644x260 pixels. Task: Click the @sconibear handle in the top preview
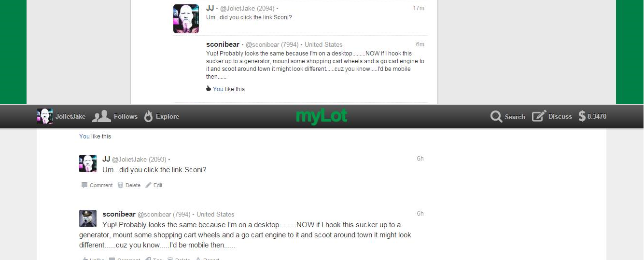(x=272, y=45)
